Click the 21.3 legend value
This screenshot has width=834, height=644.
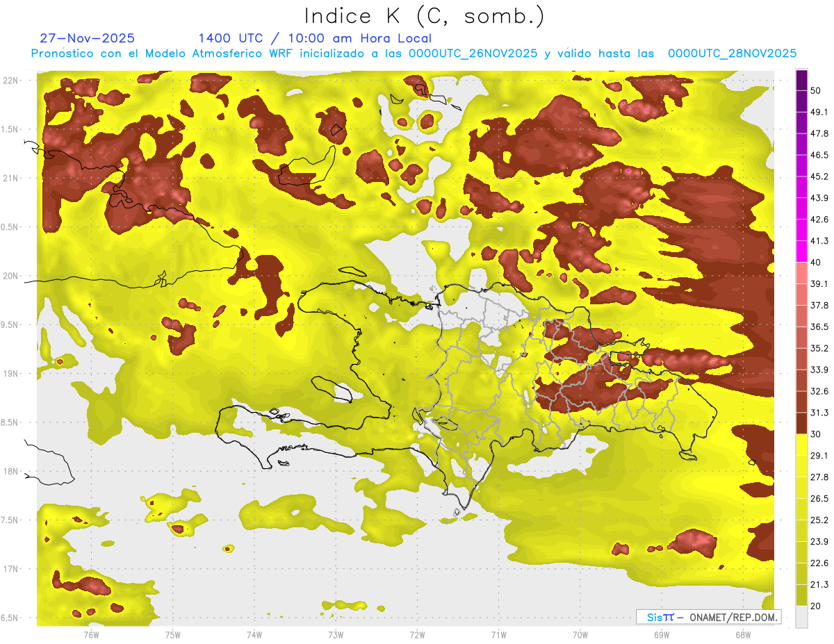(x=819, y=584)
